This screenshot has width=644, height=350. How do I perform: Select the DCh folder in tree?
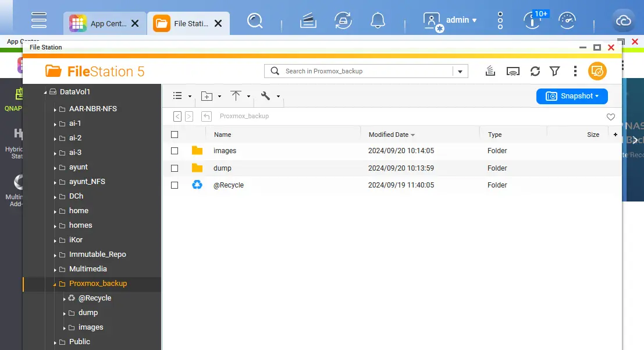pyautogui.click(x=76, y=196)
